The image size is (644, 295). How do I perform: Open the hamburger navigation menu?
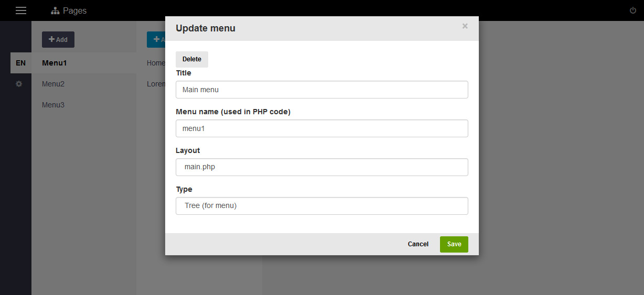pos(21,10)
